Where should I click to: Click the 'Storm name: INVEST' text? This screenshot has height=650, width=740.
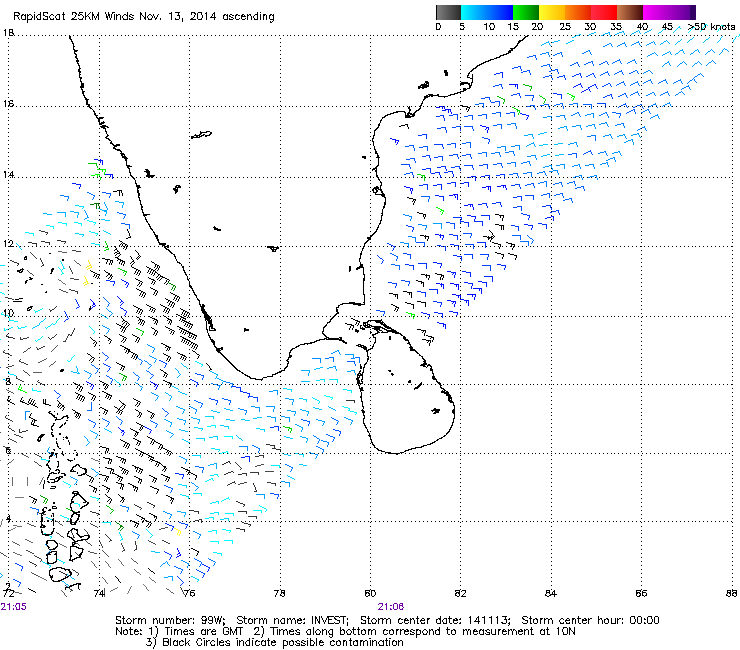(x=292, y=620)
